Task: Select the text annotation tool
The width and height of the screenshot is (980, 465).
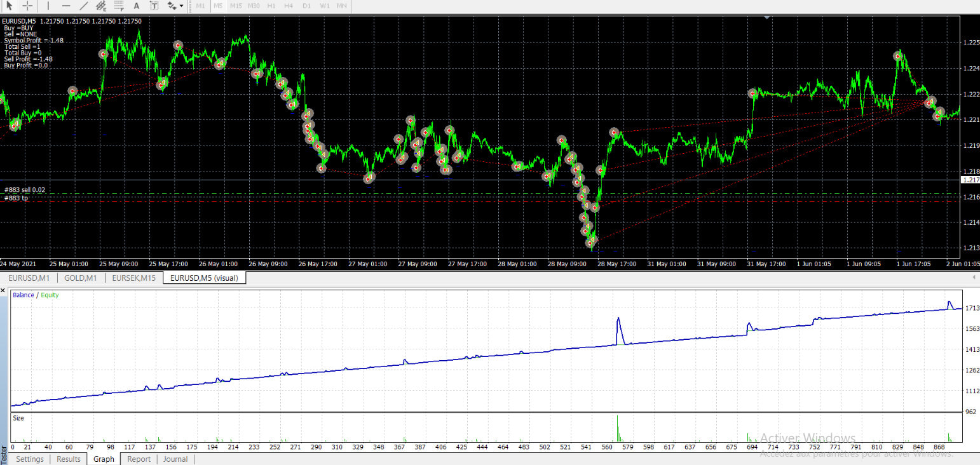Action: click(x=136, y=6)
